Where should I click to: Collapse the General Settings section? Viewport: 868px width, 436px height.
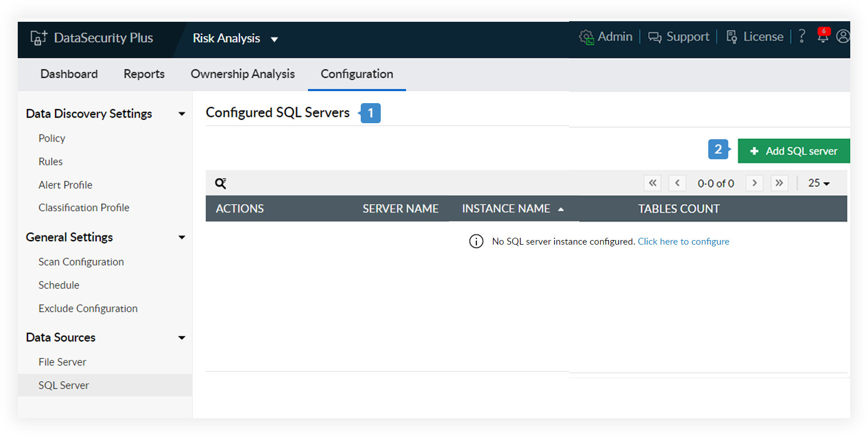coord(182,237)
